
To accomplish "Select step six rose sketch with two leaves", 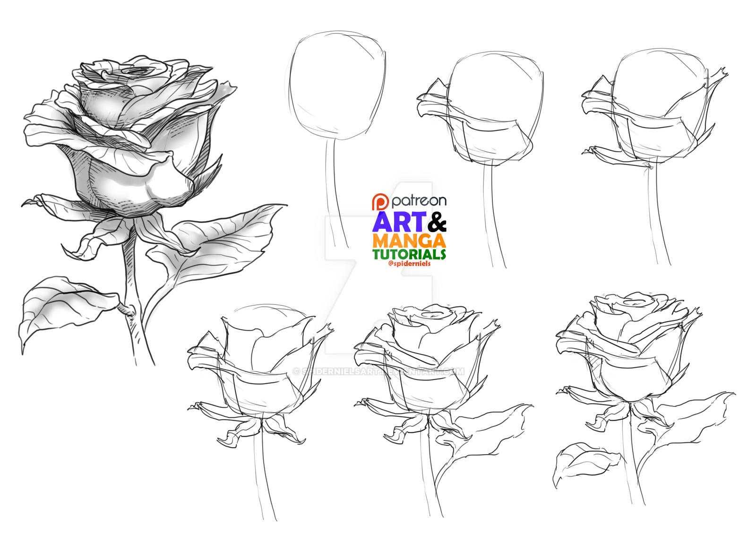I will coord(645,398).
